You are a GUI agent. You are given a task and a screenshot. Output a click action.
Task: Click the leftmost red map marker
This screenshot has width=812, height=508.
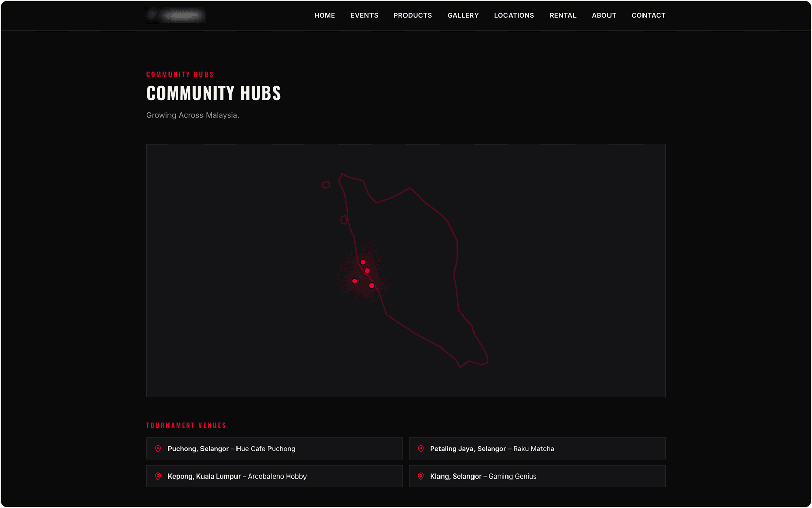point(355,281)
